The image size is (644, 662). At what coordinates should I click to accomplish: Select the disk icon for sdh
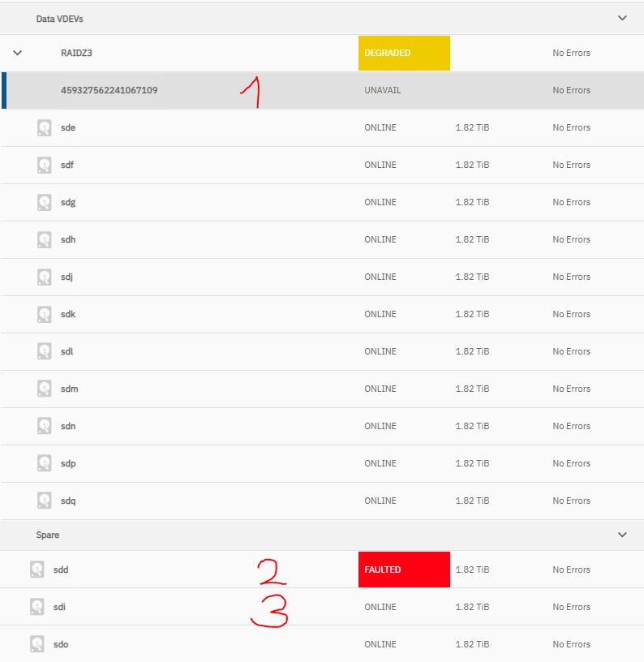pyautogui.click(x=45, y=240)
